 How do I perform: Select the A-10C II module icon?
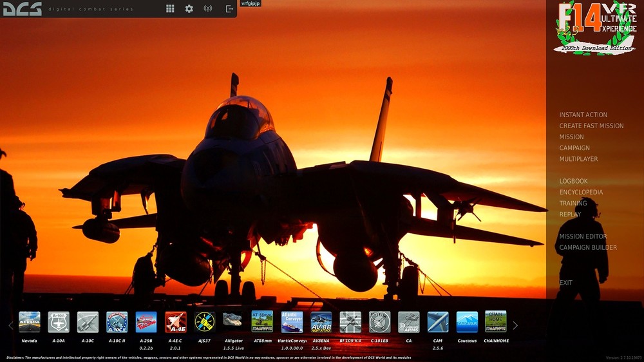click(117, 322)
